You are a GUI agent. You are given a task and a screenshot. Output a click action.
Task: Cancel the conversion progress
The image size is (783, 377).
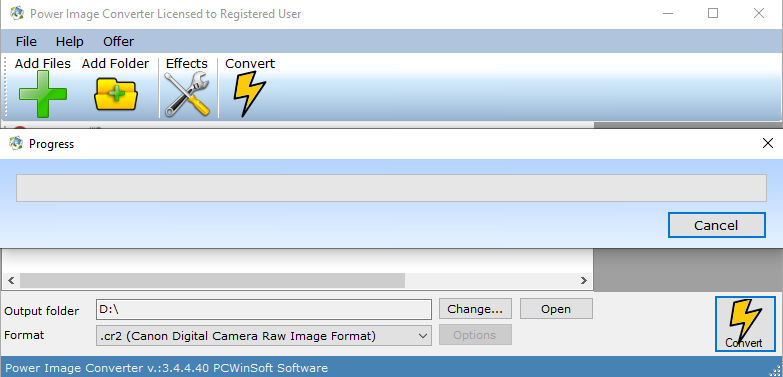717,225
